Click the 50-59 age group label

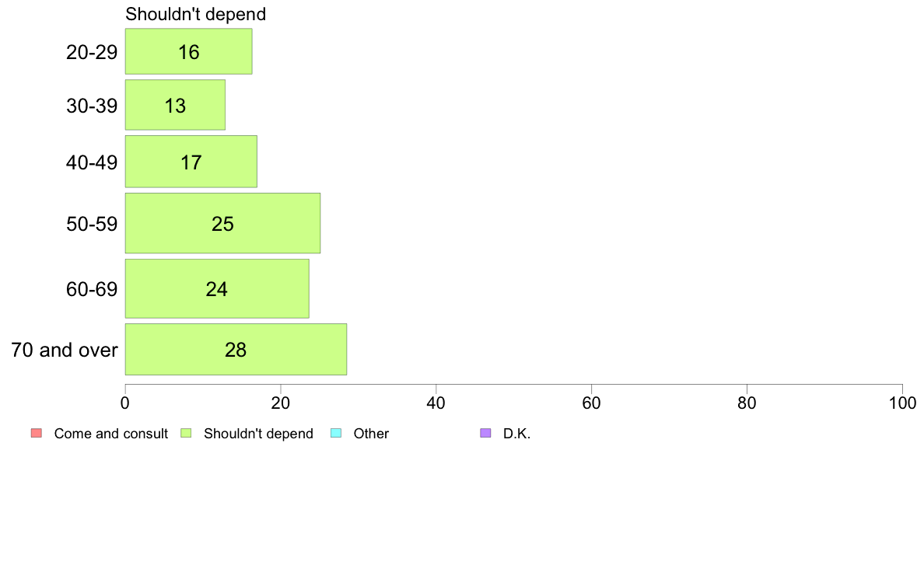(x=92, y=225)
